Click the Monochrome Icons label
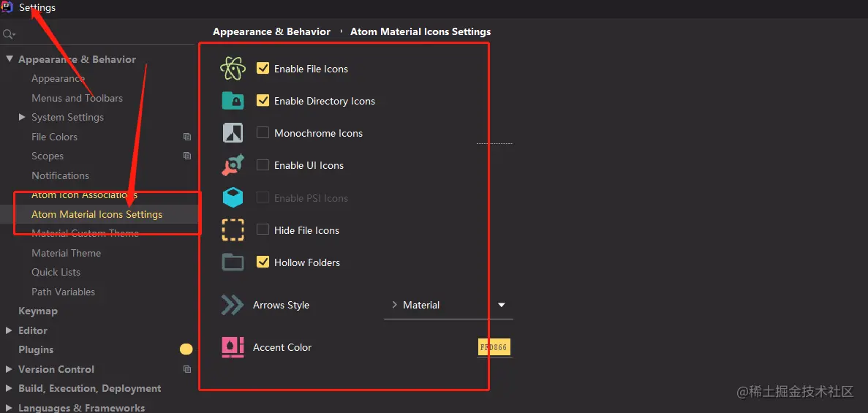This screenshot has height=413, width=868. (x=318, y=134)
